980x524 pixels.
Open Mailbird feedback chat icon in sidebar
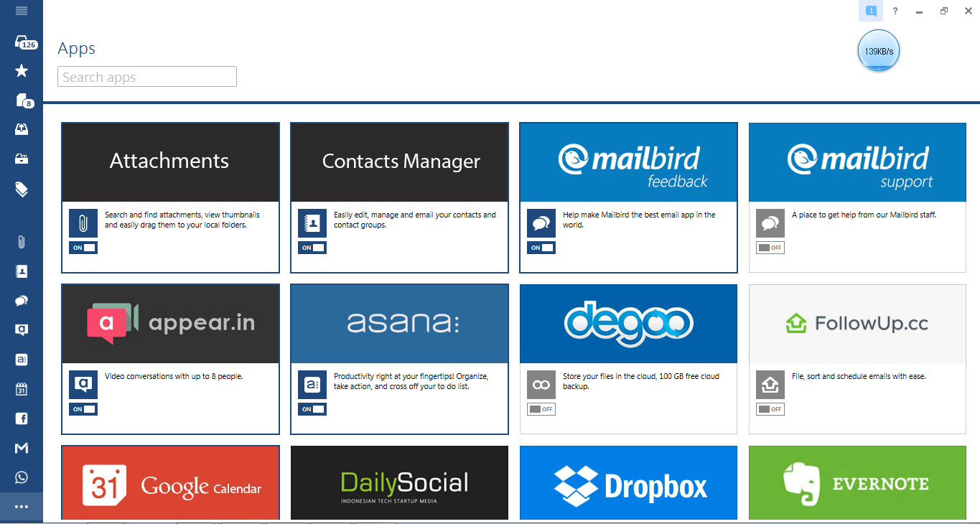click(22, 301)
